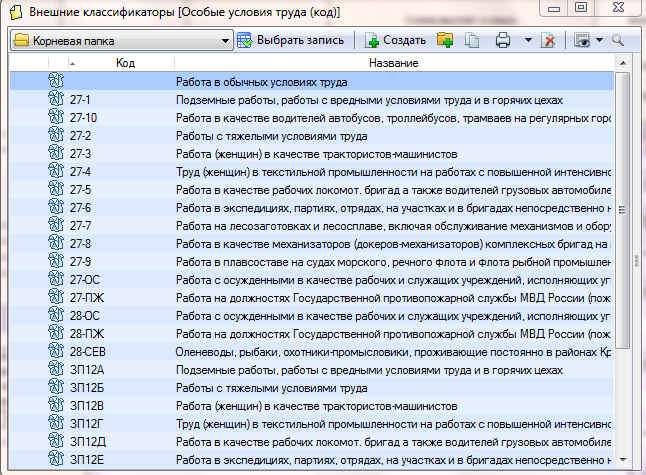Image resolution: width=646 pixels, height=475 pixels.
Task: Click the vertical scrollbar thumb
Action: [x=623, y=210]
